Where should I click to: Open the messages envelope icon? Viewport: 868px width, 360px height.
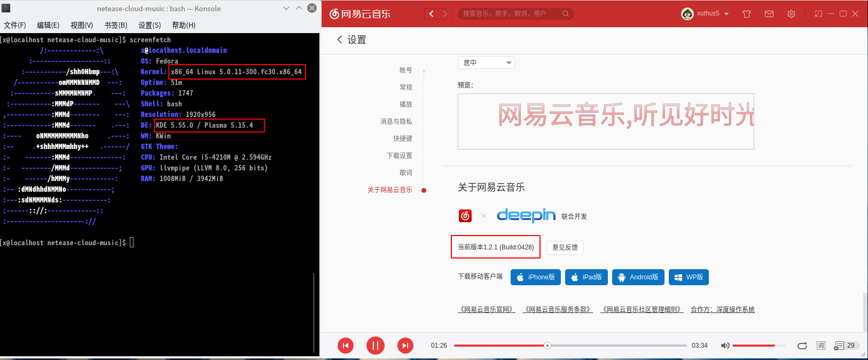coord(769,14)
